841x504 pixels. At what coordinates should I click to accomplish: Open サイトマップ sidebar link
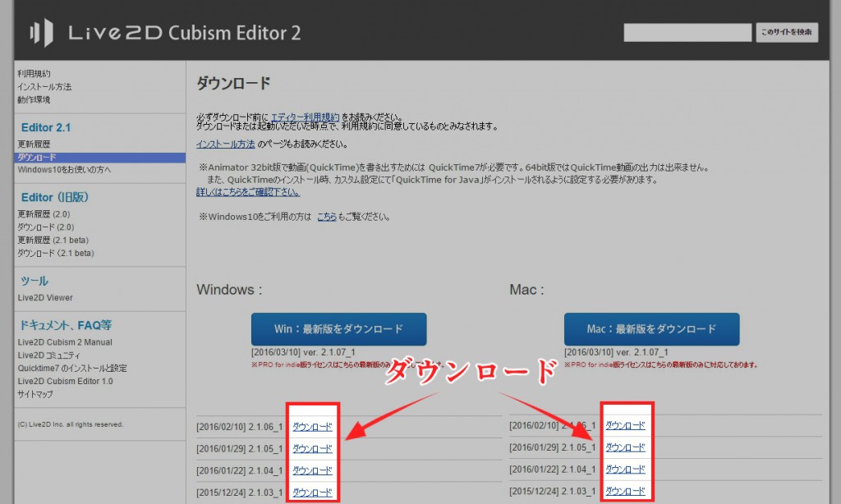pos(35,394)
